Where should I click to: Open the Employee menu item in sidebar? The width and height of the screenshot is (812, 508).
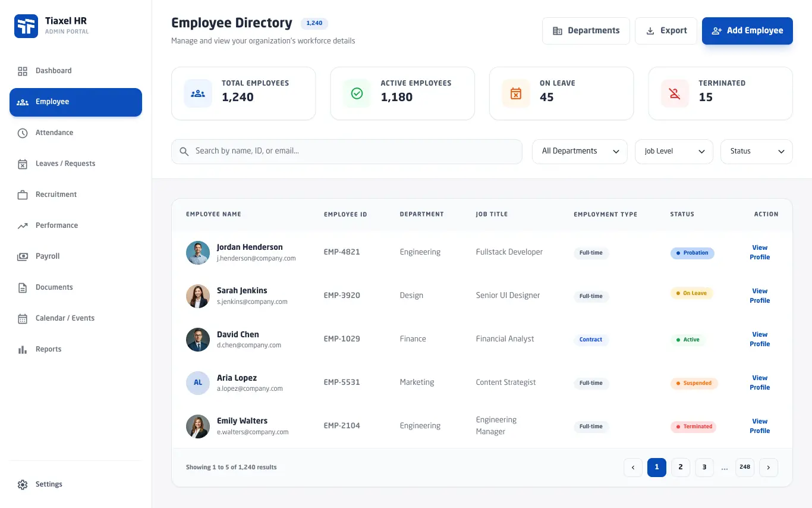click(75, 102)
